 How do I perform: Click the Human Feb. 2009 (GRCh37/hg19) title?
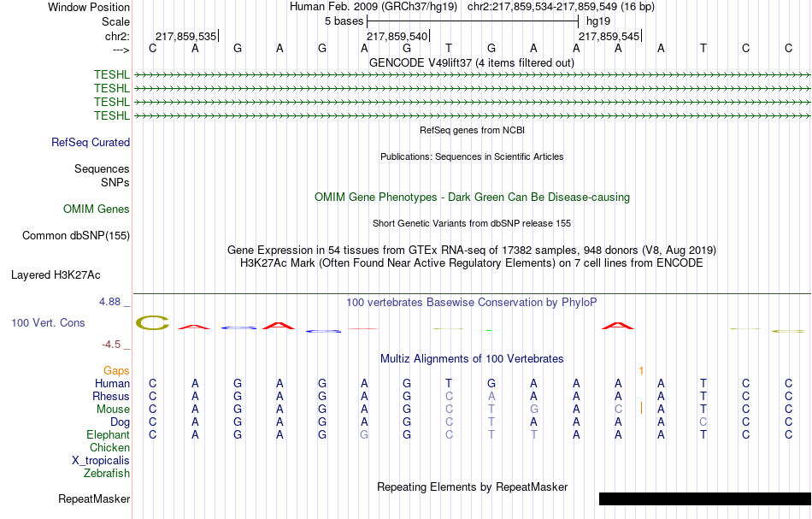[x=374, y=7]
